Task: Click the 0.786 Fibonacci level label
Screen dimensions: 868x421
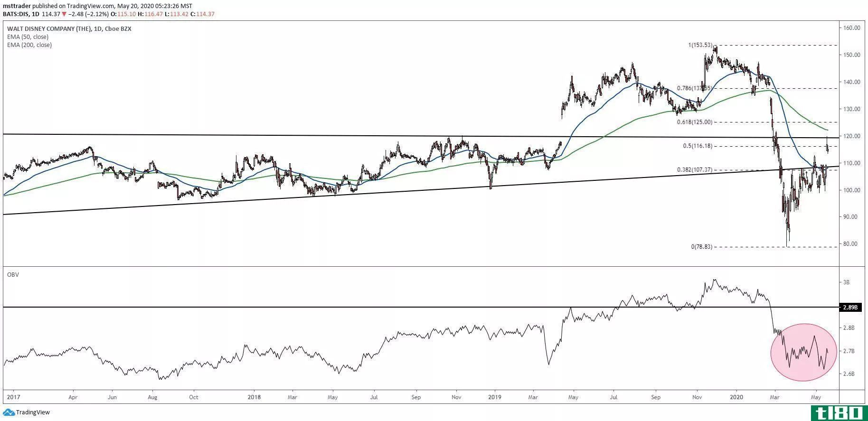Action: [x=694, y=88]
